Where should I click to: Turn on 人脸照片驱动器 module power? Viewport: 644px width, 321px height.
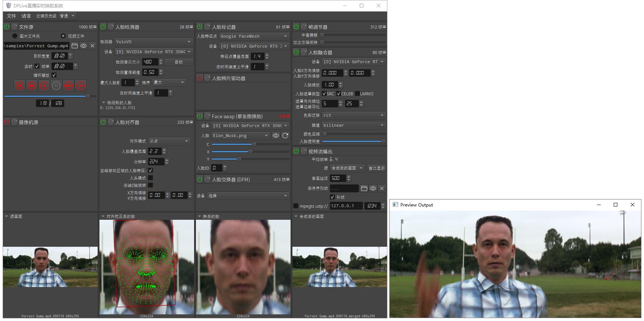[200, 78]
